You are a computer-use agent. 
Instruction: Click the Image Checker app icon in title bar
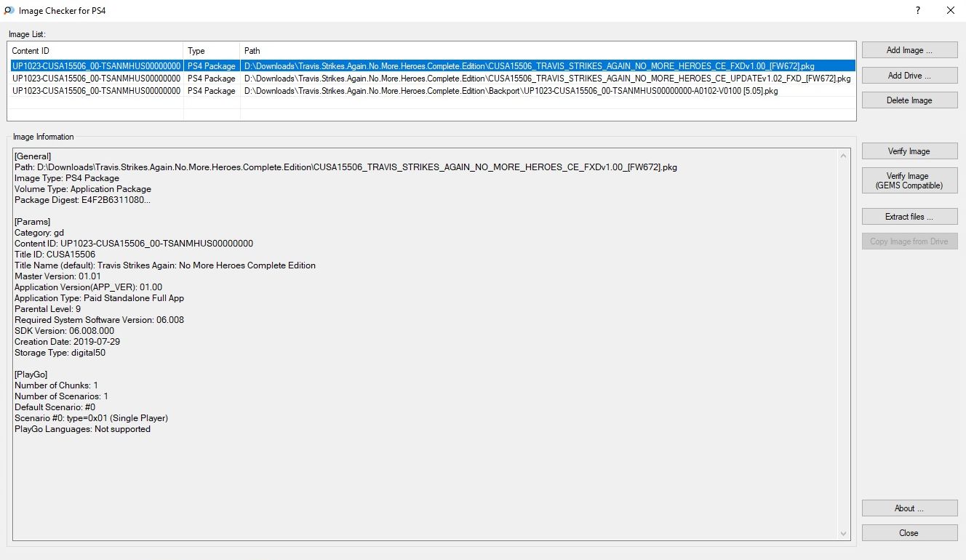9,10
